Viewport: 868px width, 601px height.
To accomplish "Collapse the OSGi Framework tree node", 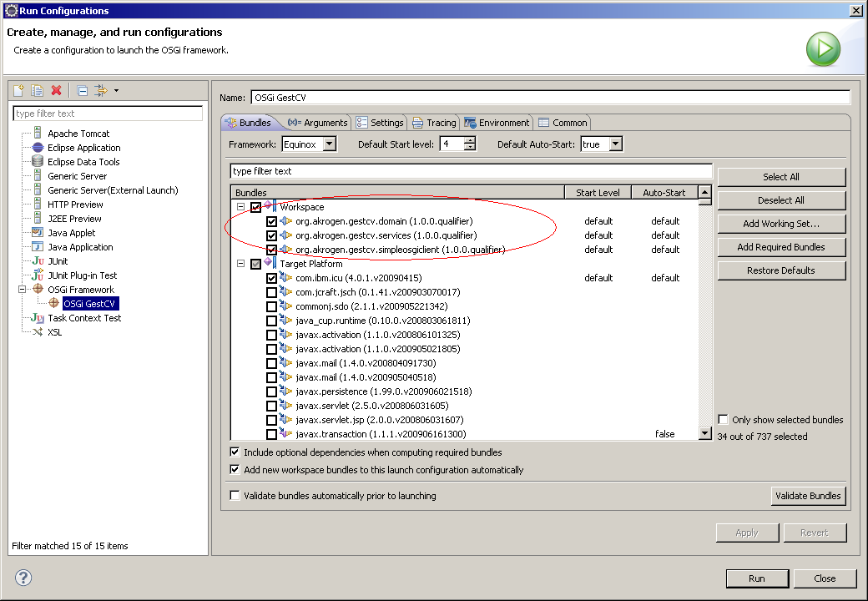I will pos(24,290).
